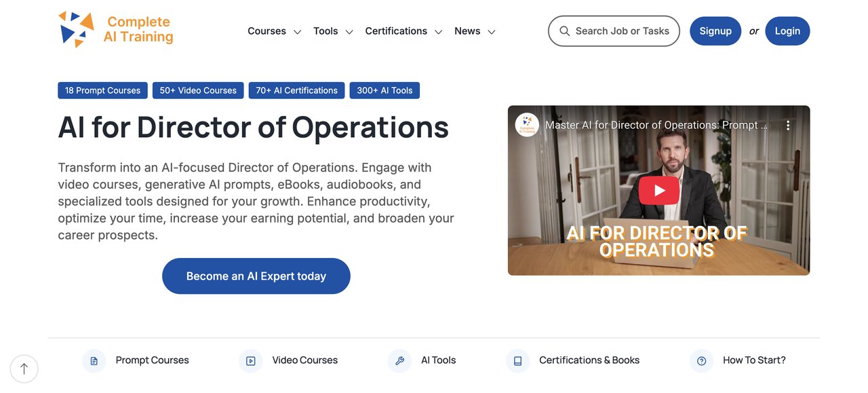Focus the Search Job or Tasks field
868x393 pixels.
click(x=614, y=31)
